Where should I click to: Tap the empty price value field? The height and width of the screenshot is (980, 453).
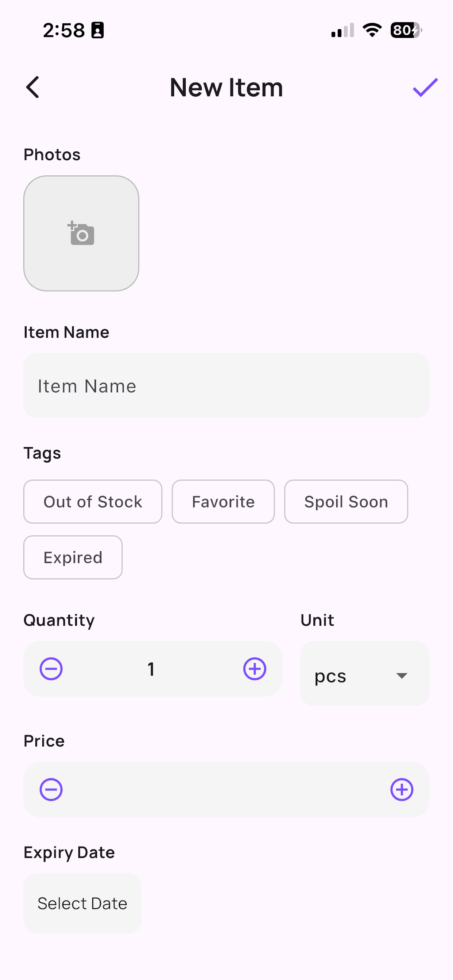(226, 789)
